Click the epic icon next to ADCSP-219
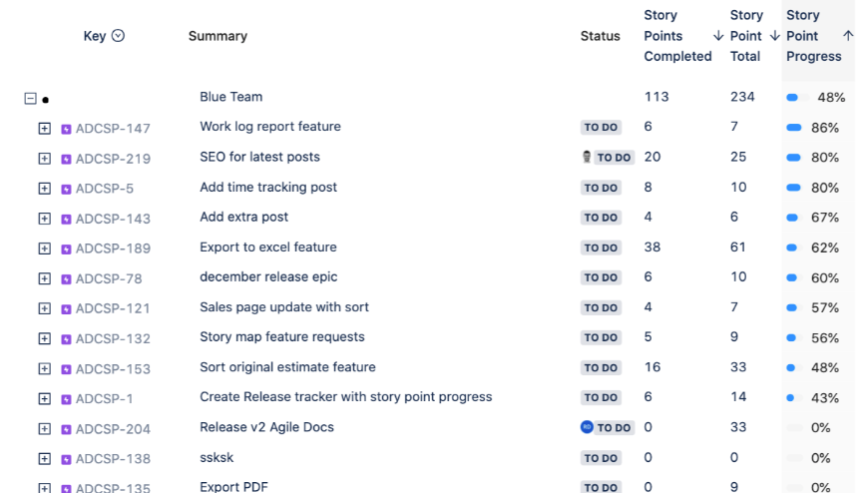The height and width of the screenshot is (493, 868). click(66, 159)
